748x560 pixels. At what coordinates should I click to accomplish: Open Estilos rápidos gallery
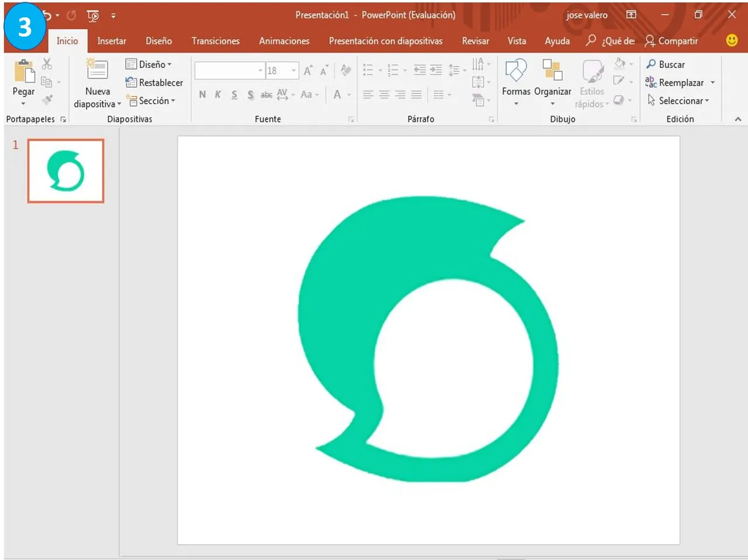tap(592, 83)
